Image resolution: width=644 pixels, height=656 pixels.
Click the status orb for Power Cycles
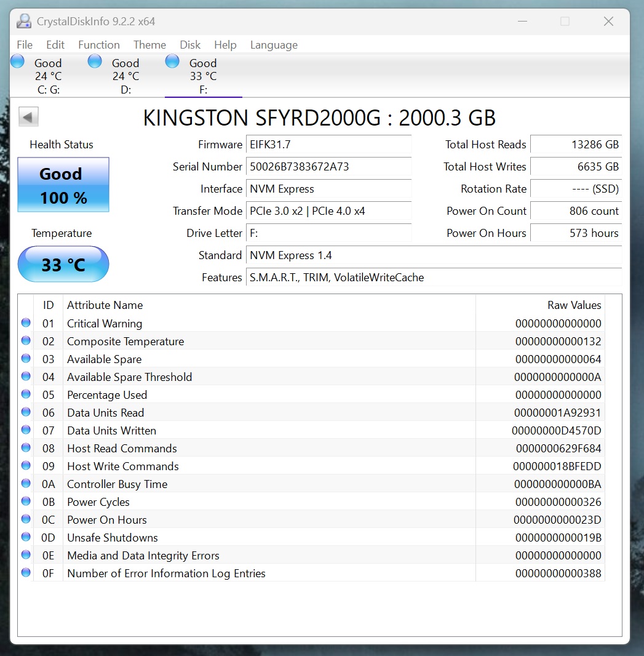click(x=26, y=501)
